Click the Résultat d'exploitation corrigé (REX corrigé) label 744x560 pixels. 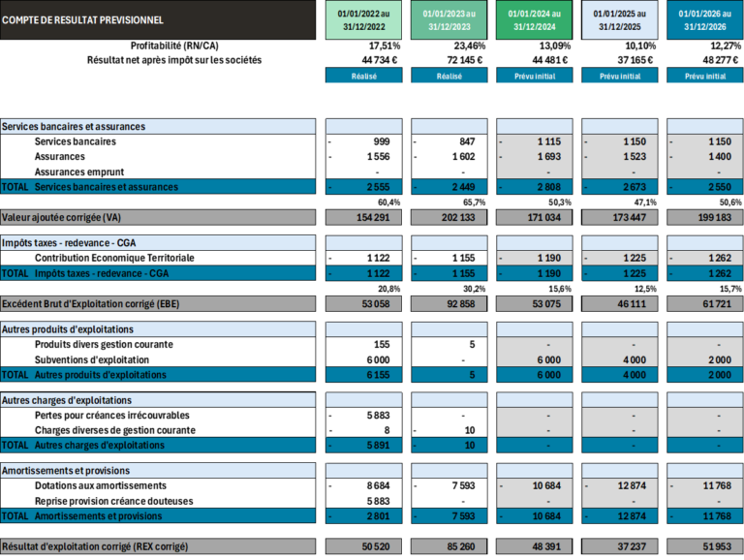click(158, 546)
